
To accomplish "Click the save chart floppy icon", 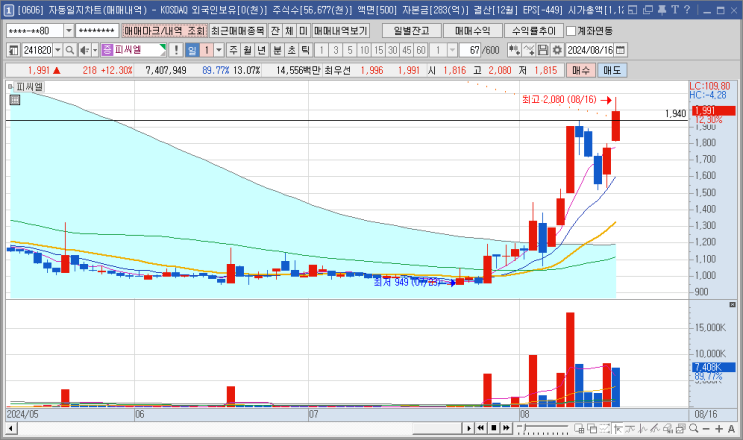I will click(x=543, y=50).
